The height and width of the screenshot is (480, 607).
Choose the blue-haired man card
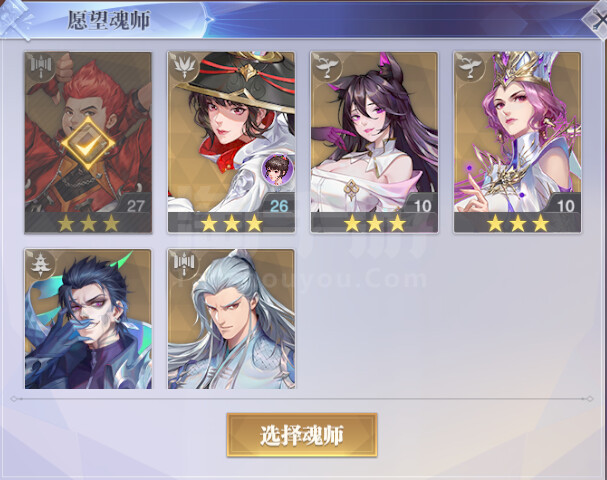(88, 319)
